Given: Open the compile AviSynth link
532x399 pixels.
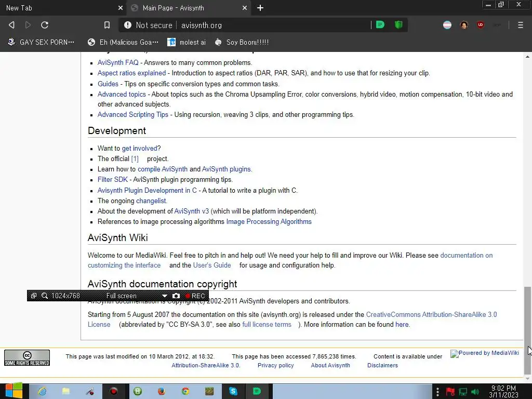Looking at the screenshot, I should 163,169.
